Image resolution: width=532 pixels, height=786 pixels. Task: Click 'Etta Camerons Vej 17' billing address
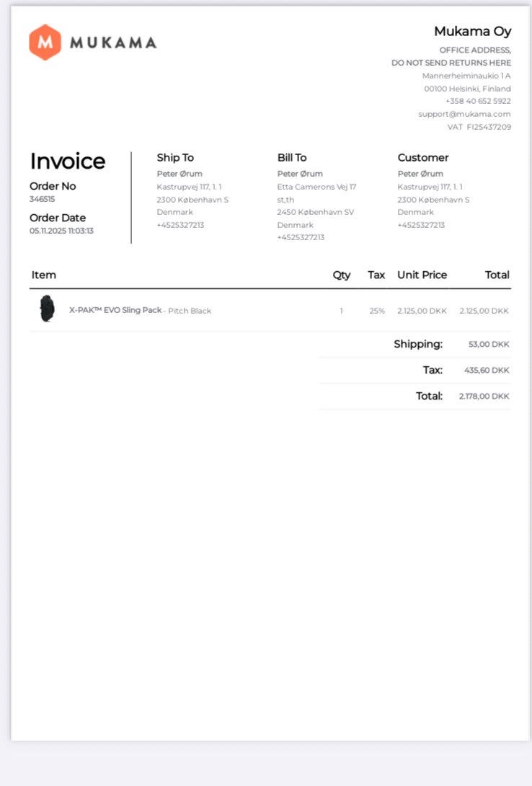point(316,187)
